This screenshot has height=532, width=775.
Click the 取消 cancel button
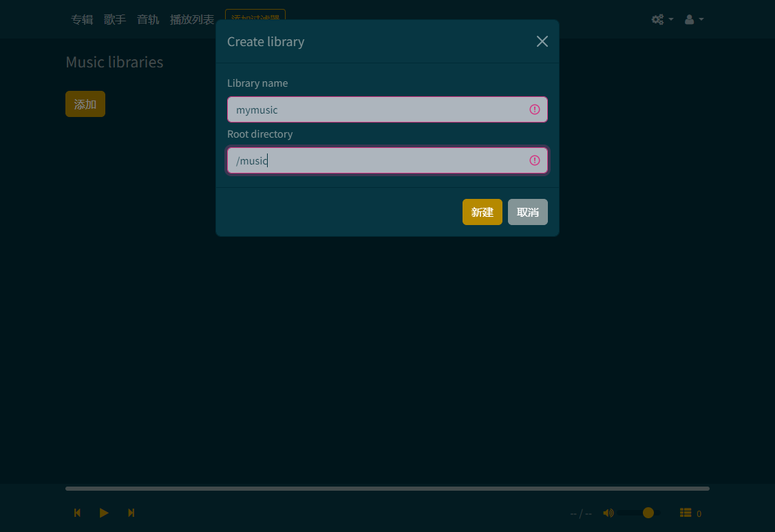click(x=528, y=212)
